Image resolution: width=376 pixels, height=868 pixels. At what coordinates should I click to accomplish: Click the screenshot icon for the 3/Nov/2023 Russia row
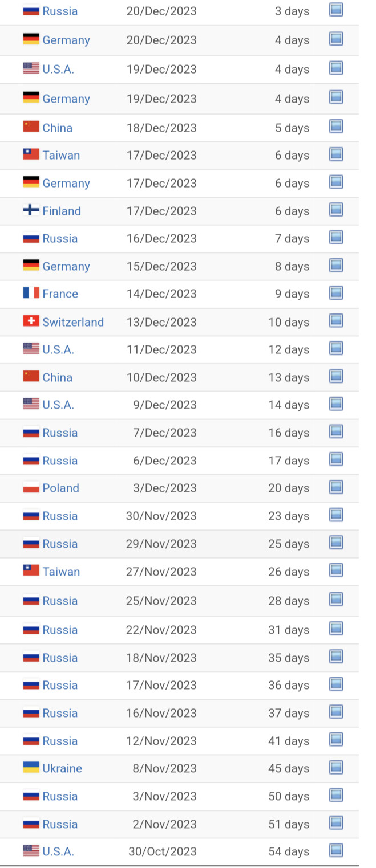pos(336,796)
